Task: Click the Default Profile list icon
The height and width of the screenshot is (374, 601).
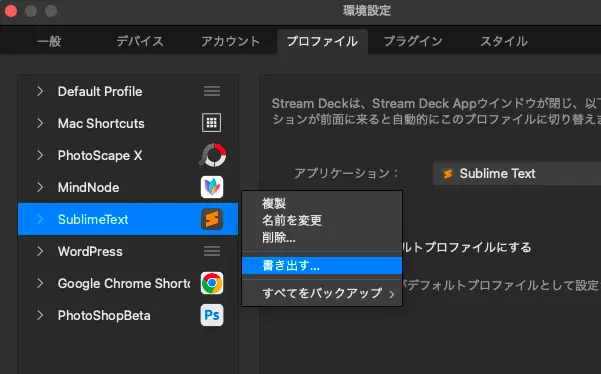Action: pos(212,91)
